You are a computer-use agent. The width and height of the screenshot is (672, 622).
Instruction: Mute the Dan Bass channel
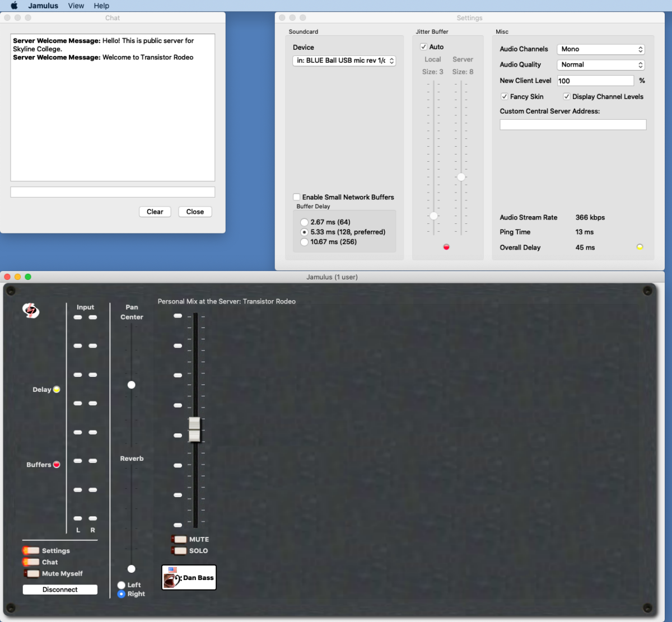tap(180, 539)
